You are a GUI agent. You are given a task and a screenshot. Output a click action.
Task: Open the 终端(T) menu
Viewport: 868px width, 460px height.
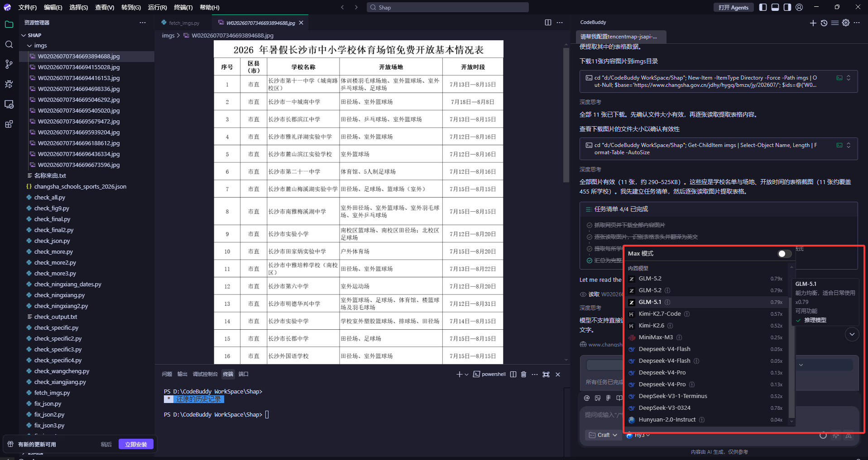click(x=183, y=7)
